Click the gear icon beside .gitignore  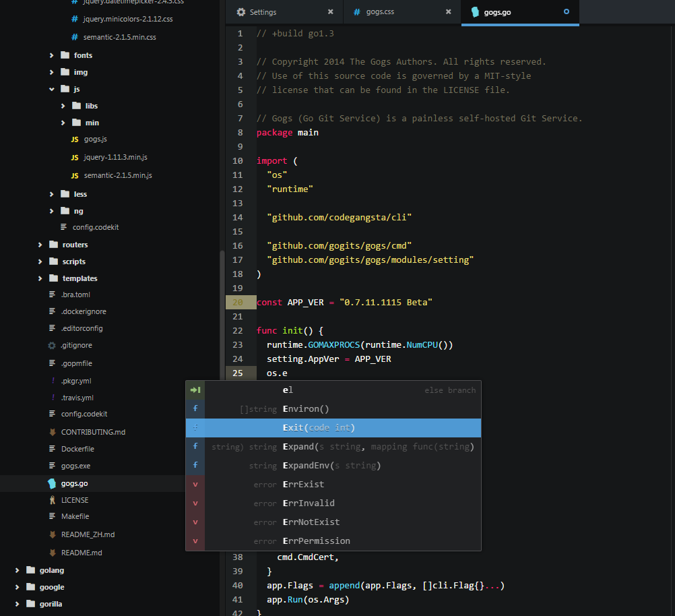[52, 345]
